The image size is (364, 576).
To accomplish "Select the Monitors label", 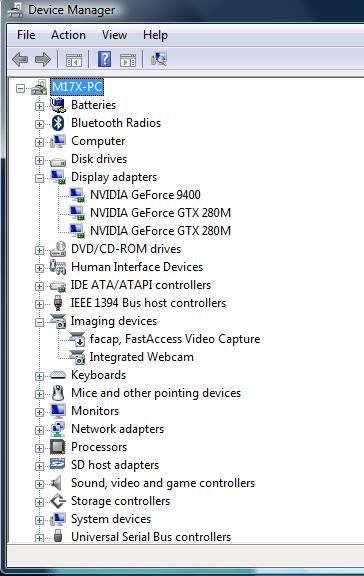I will click(95, 411).
